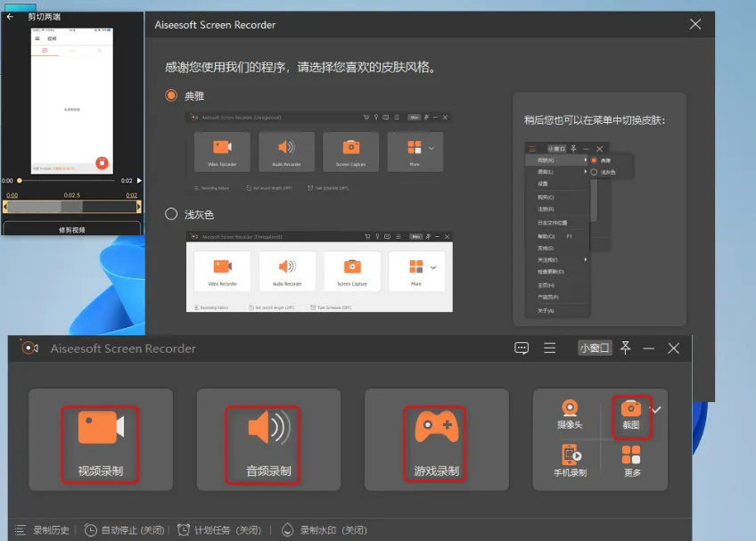Click the skin menu illustration on the right

[579, 230]
